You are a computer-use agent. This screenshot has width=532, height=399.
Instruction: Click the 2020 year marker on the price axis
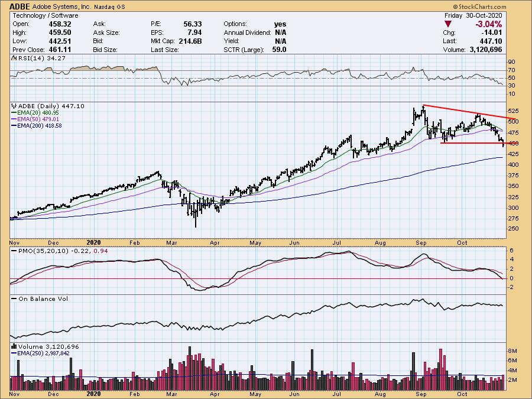pyautogui.click(x=93, y=242)
